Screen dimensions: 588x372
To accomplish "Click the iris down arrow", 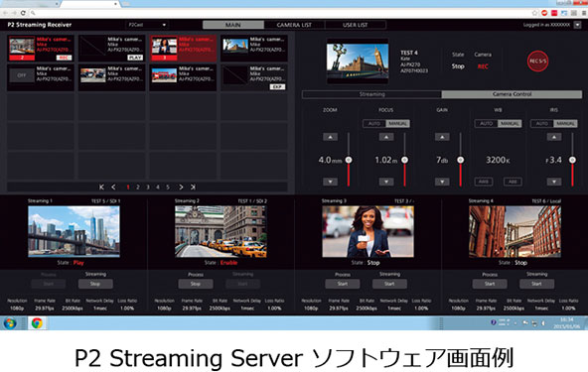I will pyautogui.click(x=554, y=182).
